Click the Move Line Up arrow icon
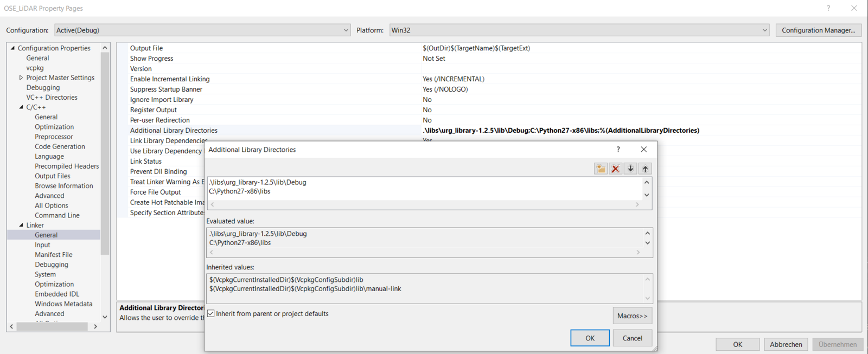The height and width of the screenshot is (354, 868). tap(645, 169)
